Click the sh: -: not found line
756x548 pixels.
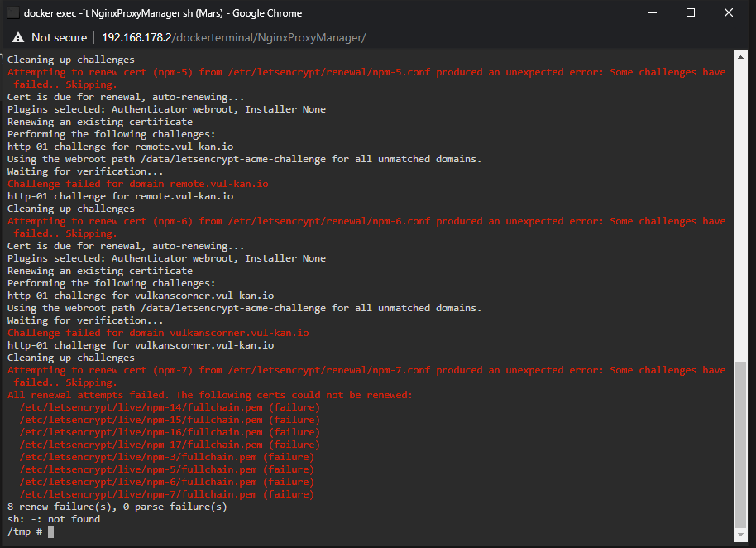pos(54,519)
